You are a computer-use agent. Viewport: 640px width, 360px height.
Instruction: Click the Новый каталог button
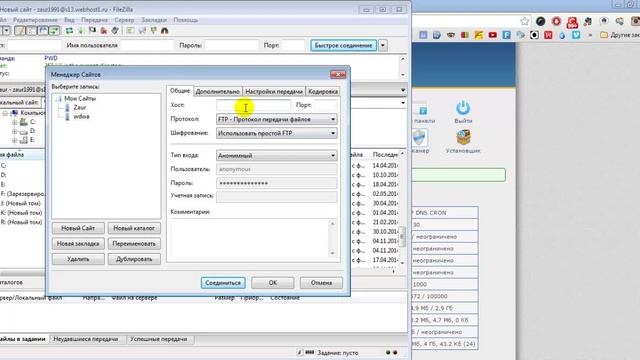pos(134,228)
